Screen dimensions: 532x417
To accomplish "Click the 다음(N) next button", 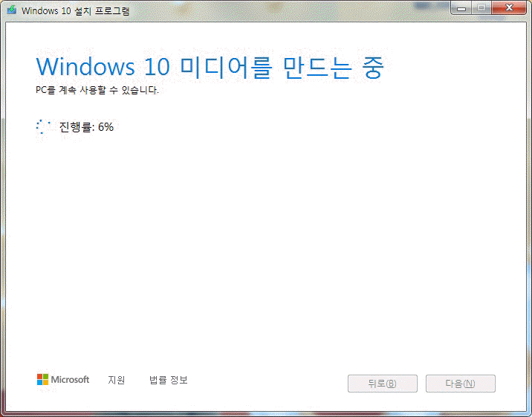I will point(461,384).
